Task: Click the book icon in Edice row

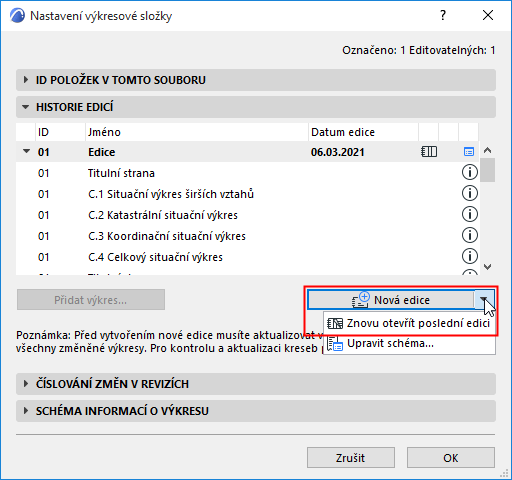Action: [429, 152]
